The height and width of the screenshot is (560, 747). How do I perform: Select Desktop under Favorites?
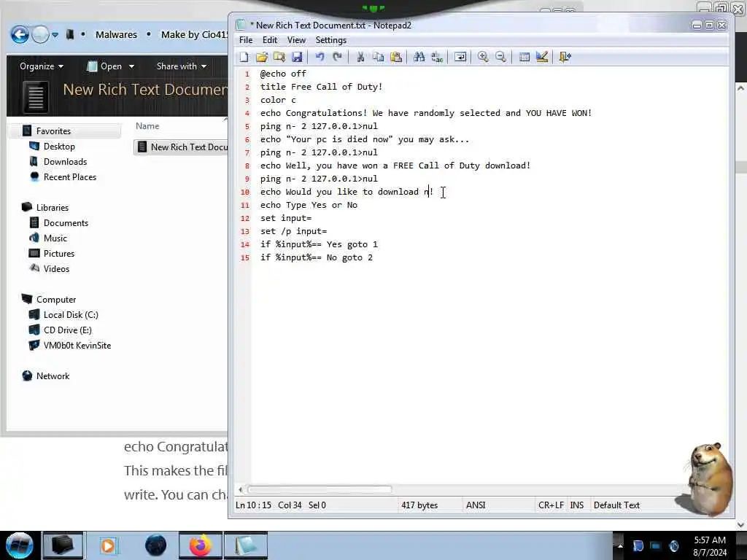pyautogui.click(x=59, y=146)
